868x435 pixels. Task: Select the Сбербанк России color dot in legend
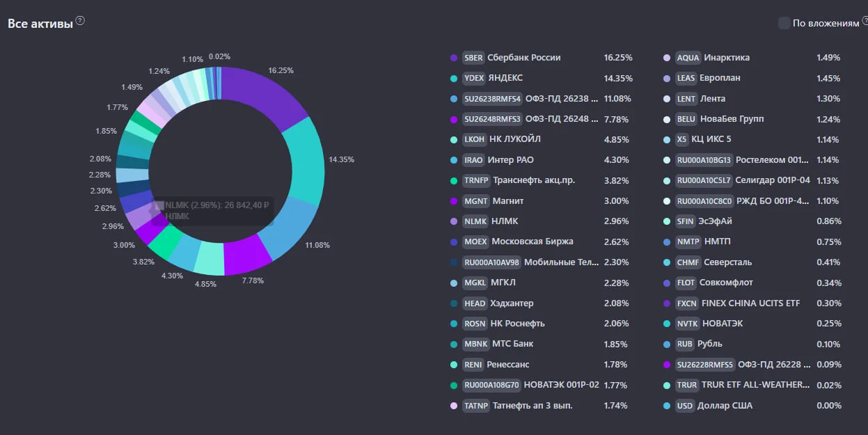pos(454,58)
